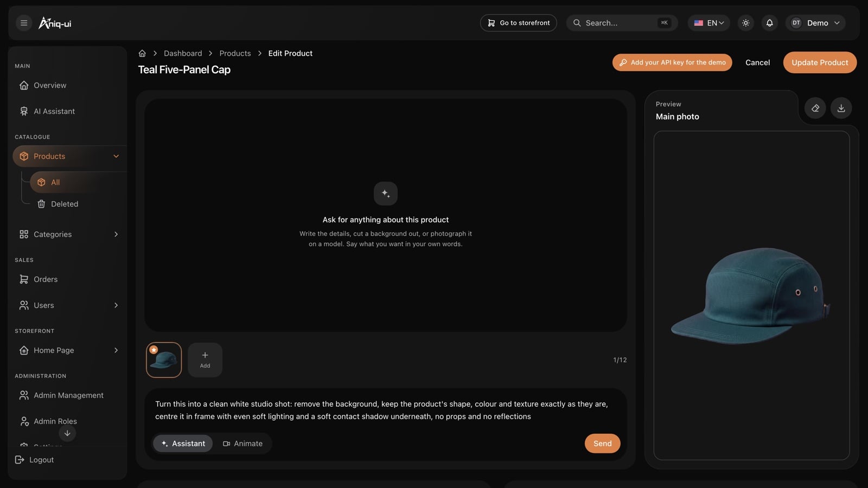Open Products breadcrumb link

click(x=235, y=53)
